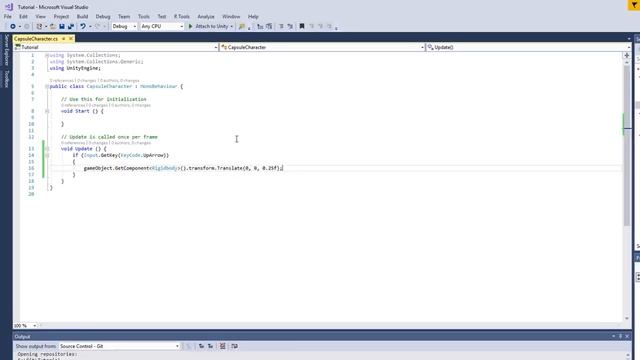Open the Debug menu
Image resolution: width=640 pixels, height=360 pixels.
tap(103, 17)
